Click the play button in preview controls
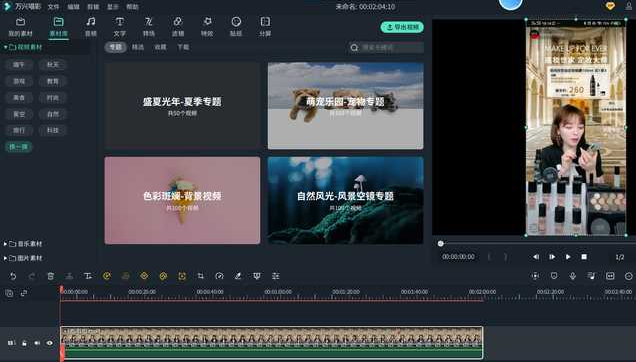The height and width of the screenshot is (362, 636). [568, 257]
